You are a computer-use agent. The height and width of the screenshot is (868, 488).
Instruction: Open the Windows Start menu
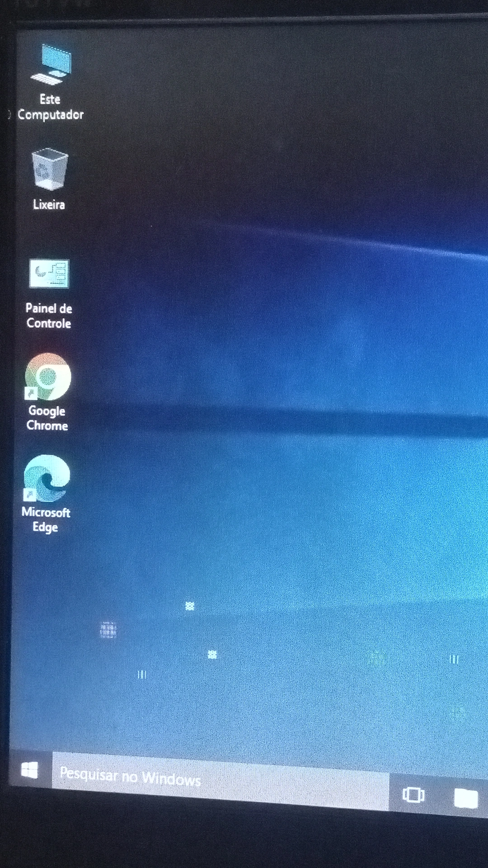30,770
